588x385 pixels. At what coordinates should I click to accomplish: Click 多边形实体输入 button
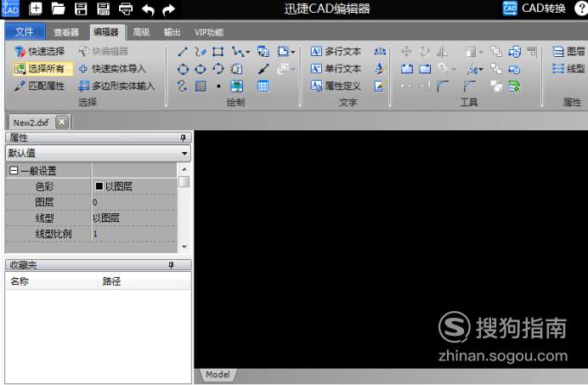pyautogui.click(x=116, y=86)
